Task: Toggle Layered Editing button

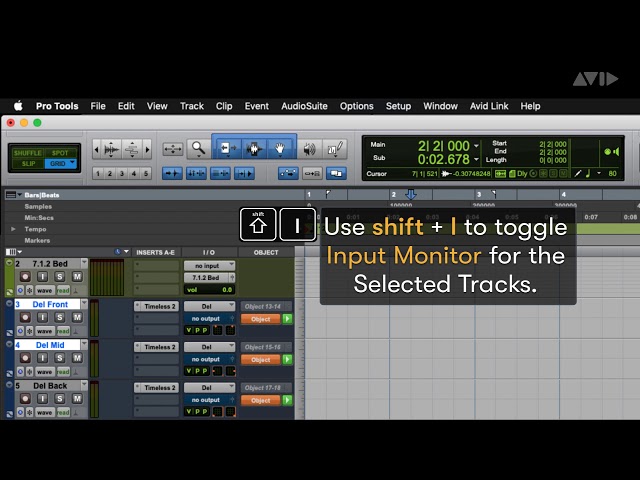Action: click(336, 173)
